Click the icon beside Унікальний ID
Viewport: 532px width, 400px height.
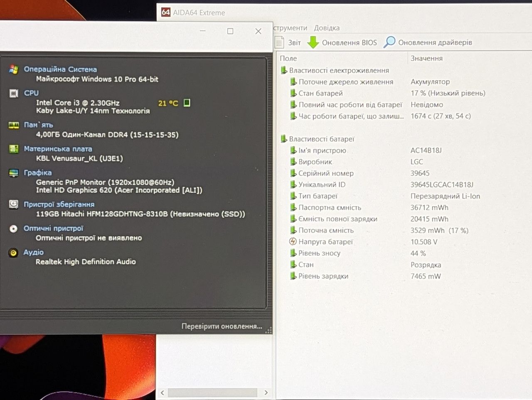coord(293,184)
